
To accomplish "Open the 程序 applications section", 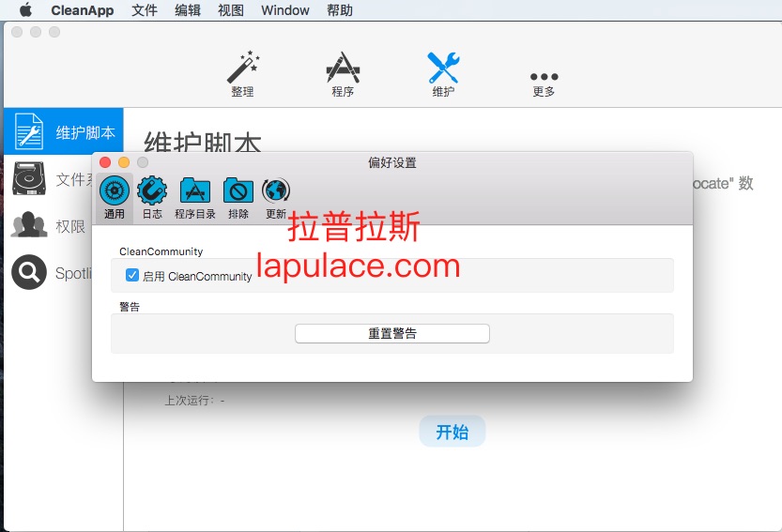I will 343,74.
